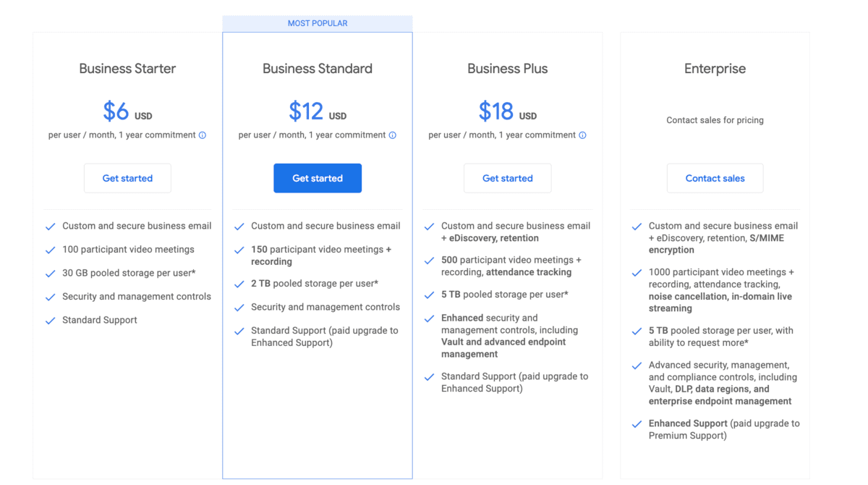Click checkmark beside S/MIME encryption email feature

point(637,227)
